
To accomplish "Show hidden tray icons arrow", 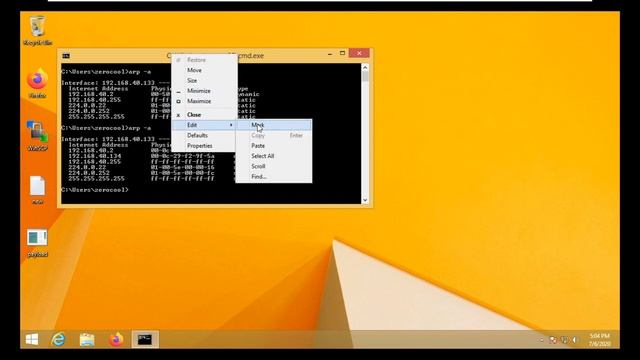I will pyautogui.click(x=542, y=340).
